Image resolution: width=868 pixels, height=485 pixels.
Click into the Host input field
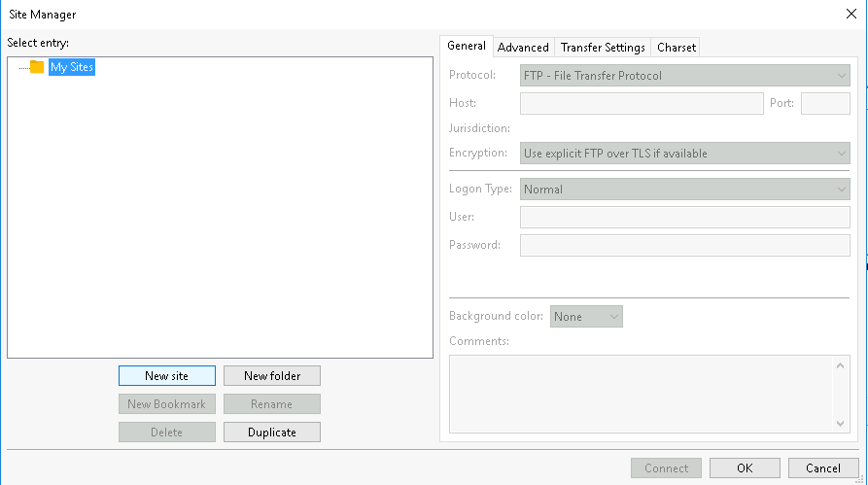642,104
